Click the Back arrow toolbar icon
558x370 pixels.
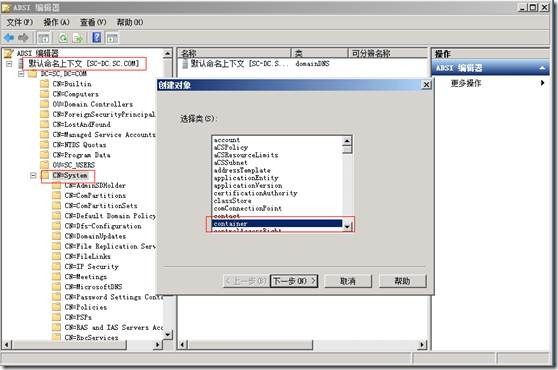click(x=9, y=37)
